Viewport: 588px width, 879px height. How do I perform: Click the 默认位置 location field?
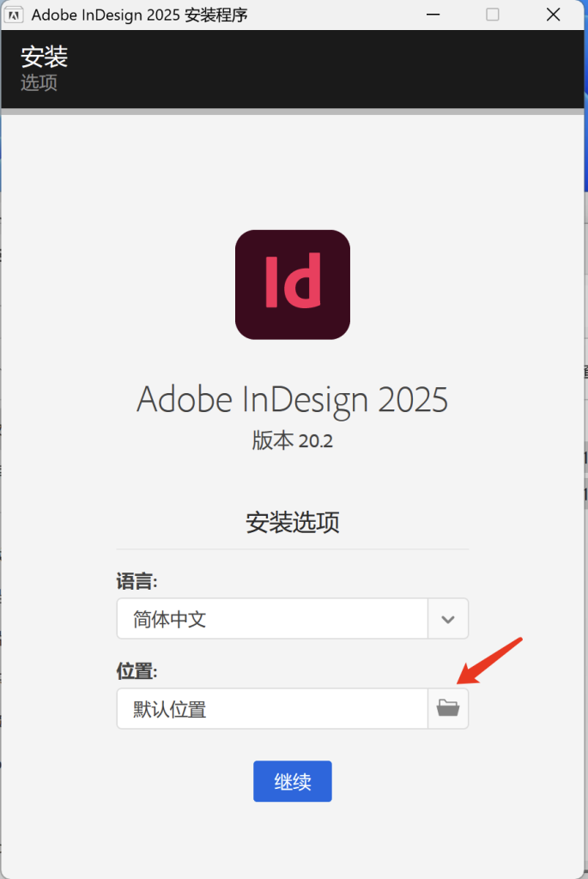tap(272, 708)
